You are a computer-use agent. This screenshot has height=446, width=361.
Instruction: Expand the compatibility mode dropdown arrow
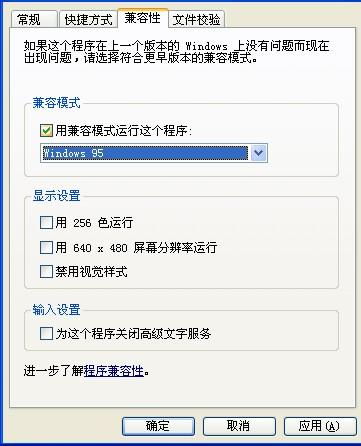(x=259, y=153)
